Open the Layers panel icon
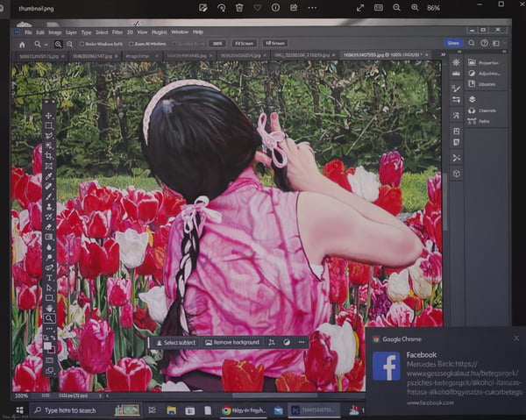This screenshot has height=420, width=526. pos(472,99)
